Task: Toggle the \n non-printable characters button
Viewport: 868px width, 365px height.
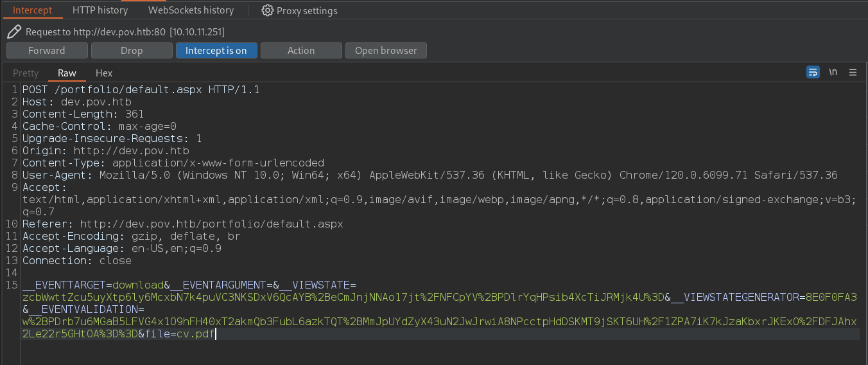Action: click(x=833, y=72)
